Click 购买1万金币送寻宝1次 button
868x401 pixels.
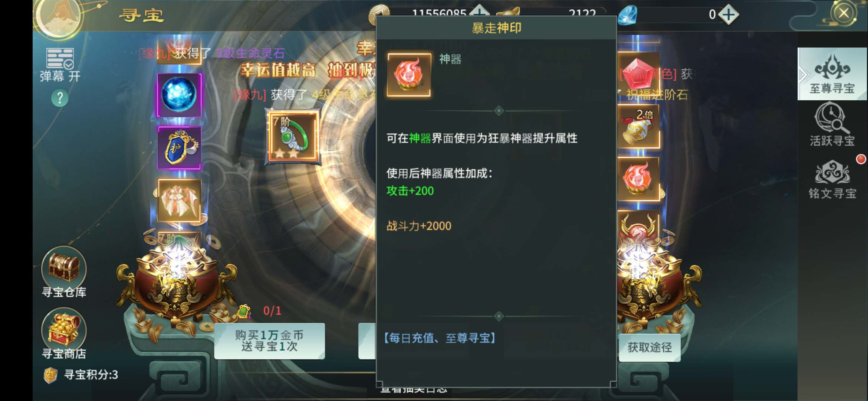(269, 341)
